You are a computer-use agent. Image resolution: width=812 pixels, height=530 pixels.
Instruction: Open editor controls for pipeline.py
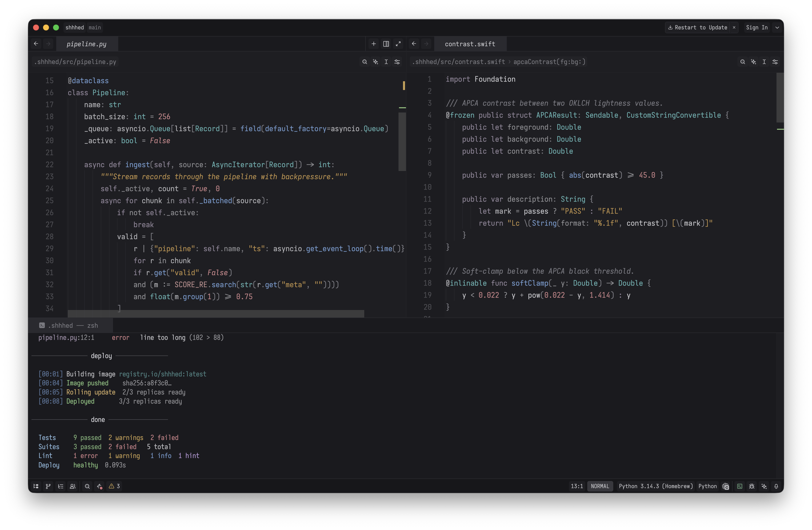397,62
